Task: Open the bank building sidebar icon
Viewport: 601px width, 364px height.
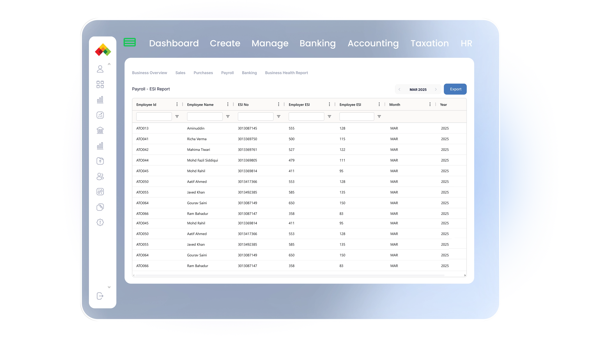Action: point(100,130)
